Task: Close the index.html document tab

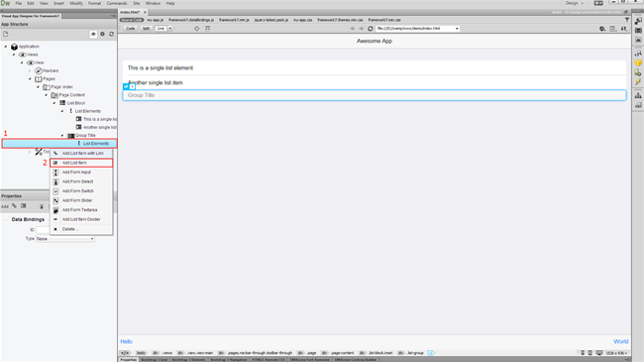Action: coord(145,12)
